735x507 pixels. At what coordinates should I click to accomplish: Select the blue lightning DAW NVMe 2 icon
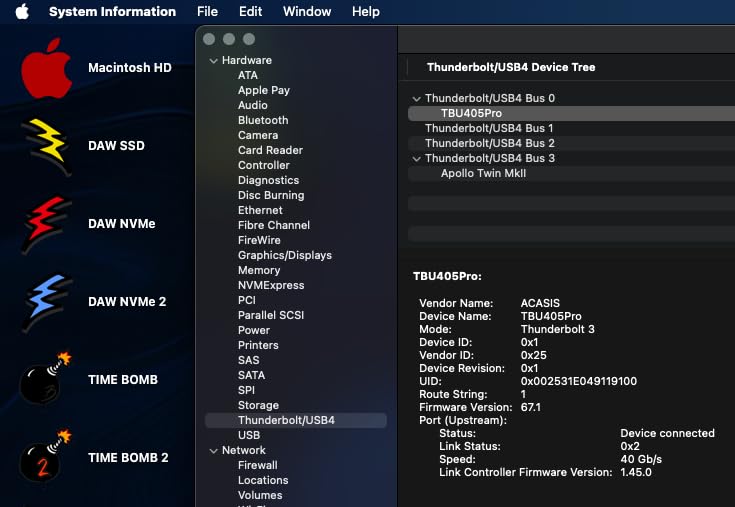click(47, 302)
